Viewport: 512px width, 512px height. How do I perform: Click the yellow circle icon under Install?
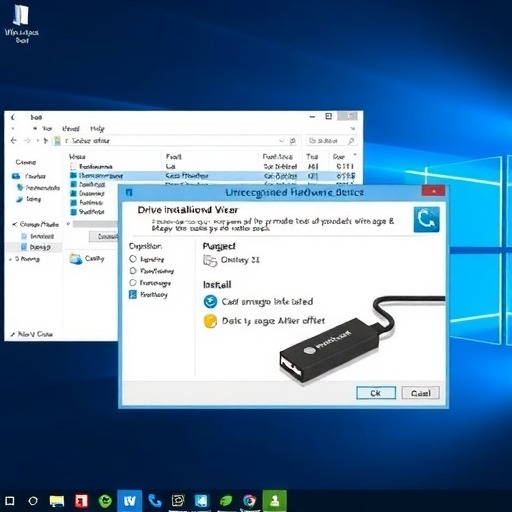tap(210, 321)
